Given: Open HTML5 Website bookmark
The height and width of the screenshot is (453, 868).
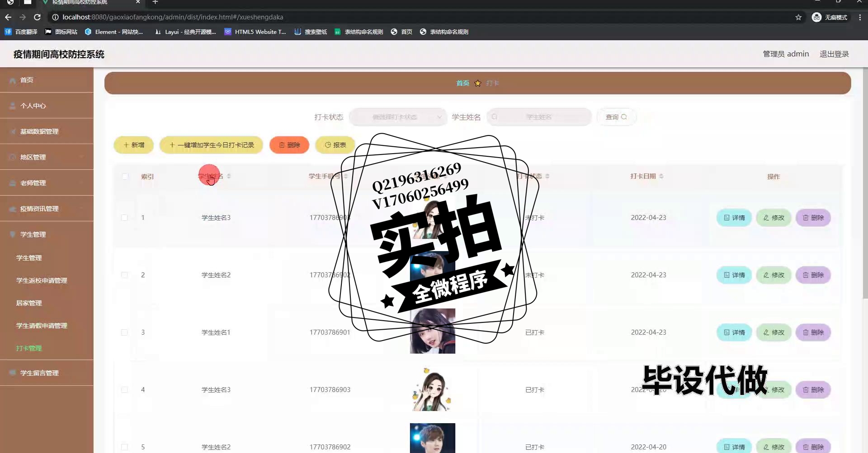Looking at the screenshot, I should pos(255,32).
